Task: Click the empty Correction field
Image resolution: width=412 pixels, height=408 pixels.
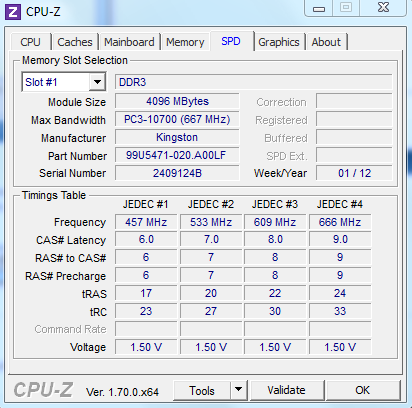Action: pyautogui.click(x=354, y=101)
